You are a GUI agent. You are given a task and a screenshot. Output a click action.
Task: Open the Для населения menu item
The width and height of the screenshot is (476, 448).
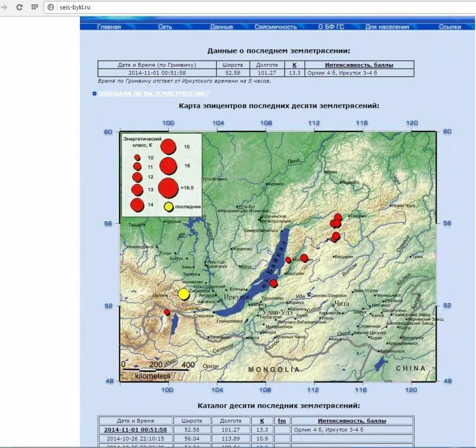(387, 27)
